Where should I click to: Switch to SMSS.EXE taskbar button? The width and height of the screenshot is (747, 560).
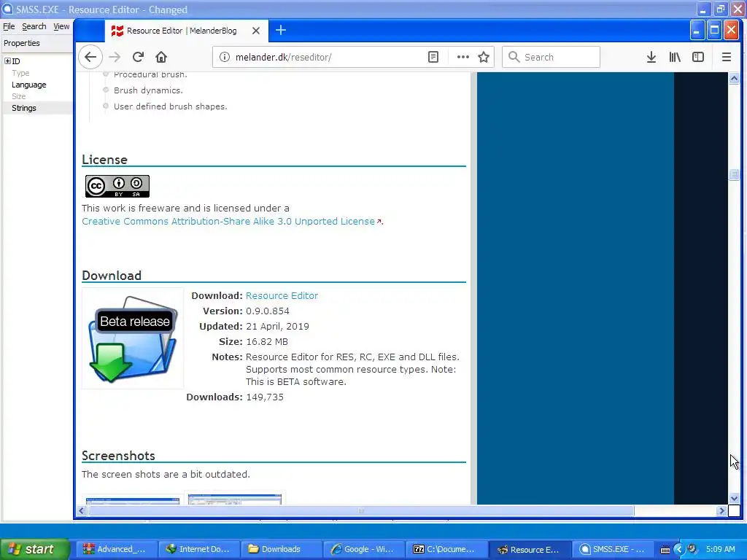[612, 549]
